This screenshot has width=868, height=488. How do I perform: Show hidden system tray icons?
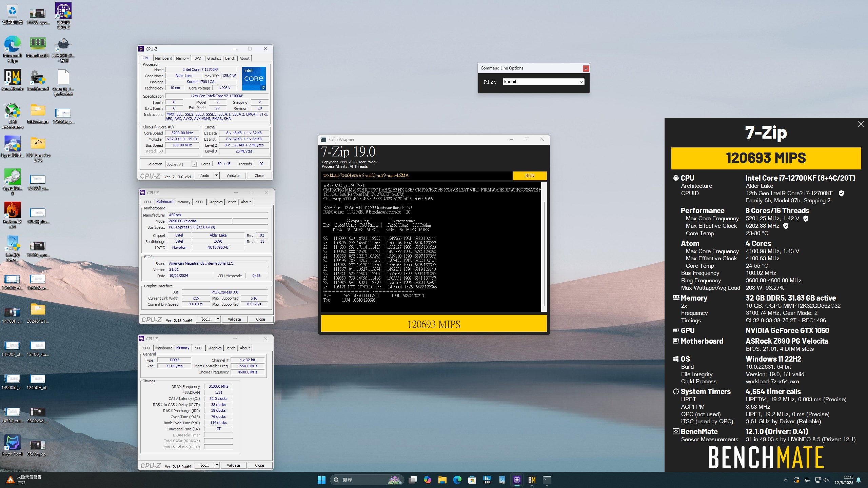pyautogui.click(x=785, y=480)
